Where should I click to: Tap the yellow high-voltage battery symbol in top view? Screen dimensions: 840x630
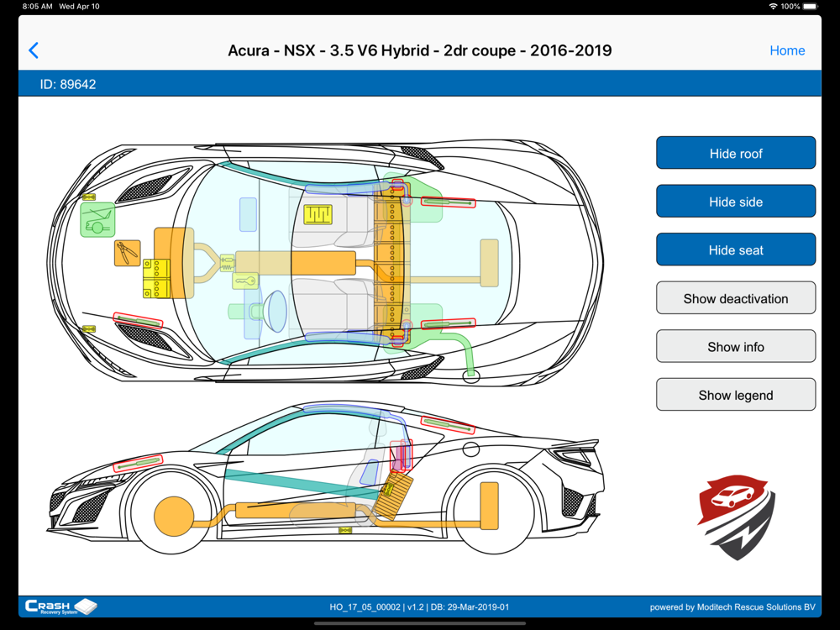[x=318, y=214]
